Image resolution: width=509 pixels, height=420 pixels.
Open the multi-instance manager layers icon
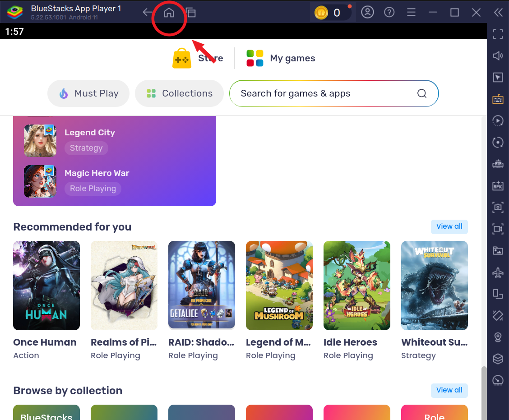point(498,359)
